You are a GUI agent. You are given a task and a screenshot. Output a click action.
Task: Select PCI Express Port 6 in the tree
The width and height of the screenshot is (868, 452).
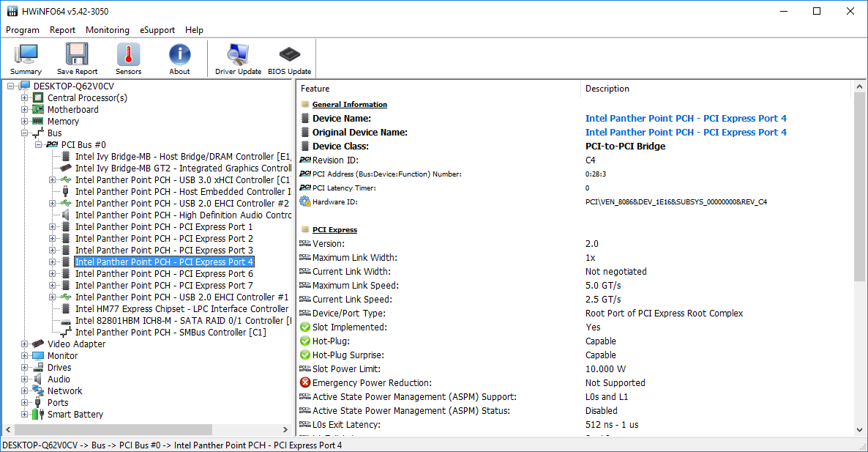pos(164,274)
